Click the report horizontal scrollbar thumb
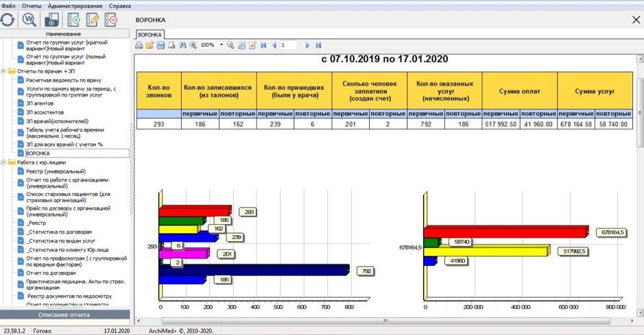 pos(385,321)
